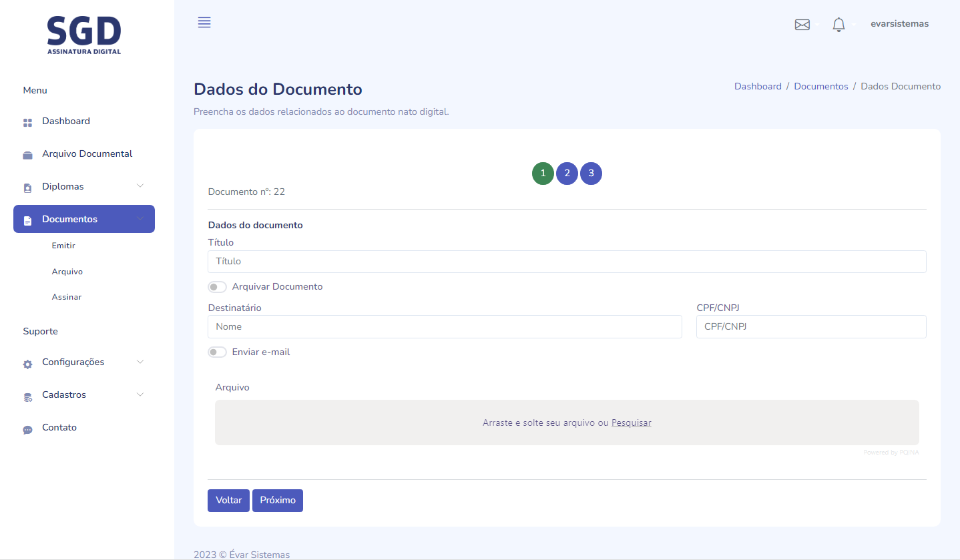Click the Configurações gear icon

pos(27,364)
